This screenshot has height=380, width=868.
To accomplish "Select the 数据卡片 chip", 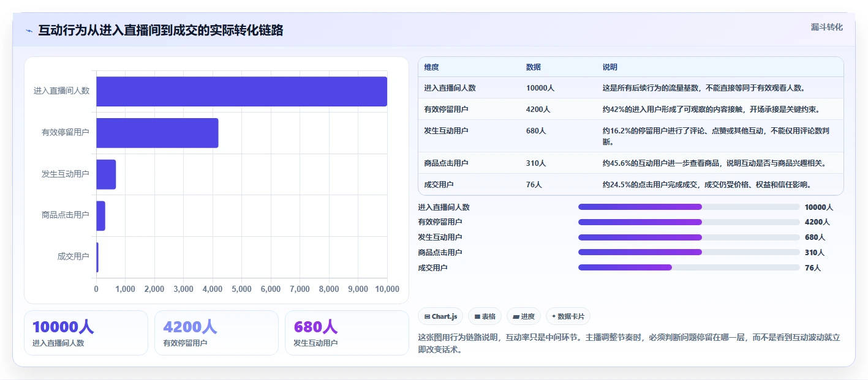I will [x=568, y=316].
